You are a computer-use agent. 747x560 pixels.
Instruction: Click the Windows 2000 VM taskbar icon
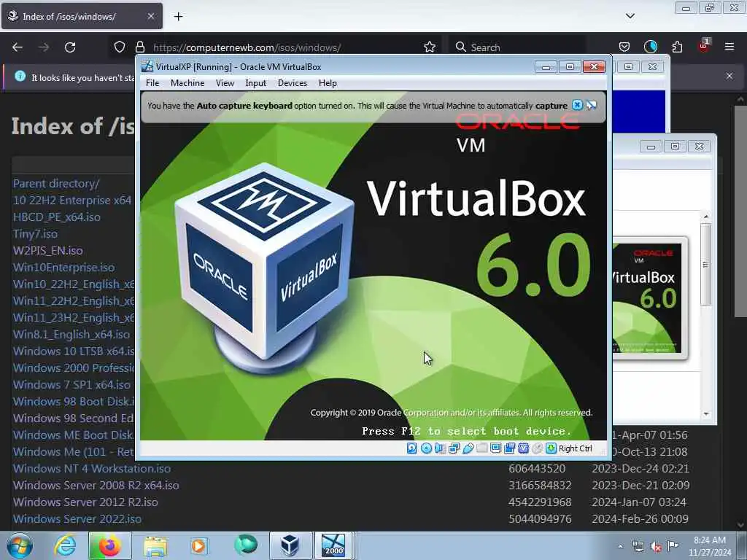click(333, 545)
